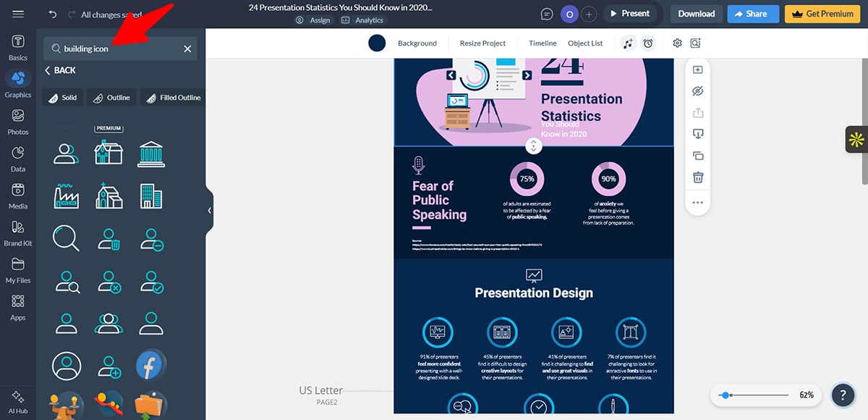Clear the building icon search field
Image resolution: width=868 pixels, height=420 pixels.
click(187, 49)
